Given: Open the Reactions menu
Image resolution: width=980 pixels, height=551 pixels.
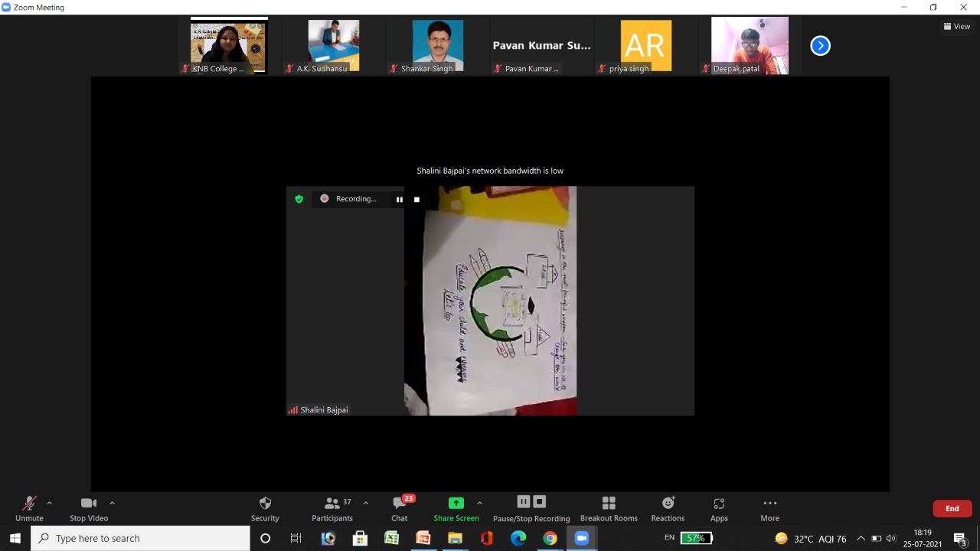Looking at the screenshot, I should [x=668, y=509].
